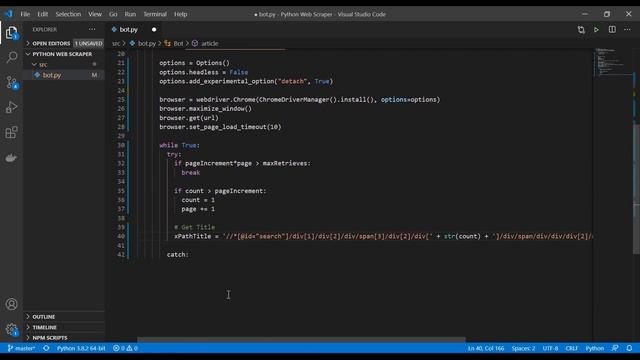The width and height of the screenshot is (640, 360).
Task: Open the Terminal menu
Action: click(x=155, y=14)
